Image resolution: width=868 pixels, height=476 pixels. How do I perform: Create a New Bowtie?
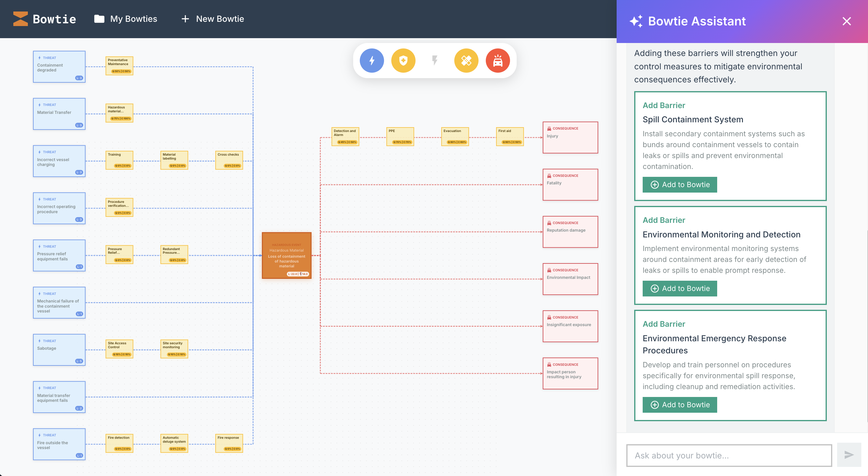click(212, 19)
